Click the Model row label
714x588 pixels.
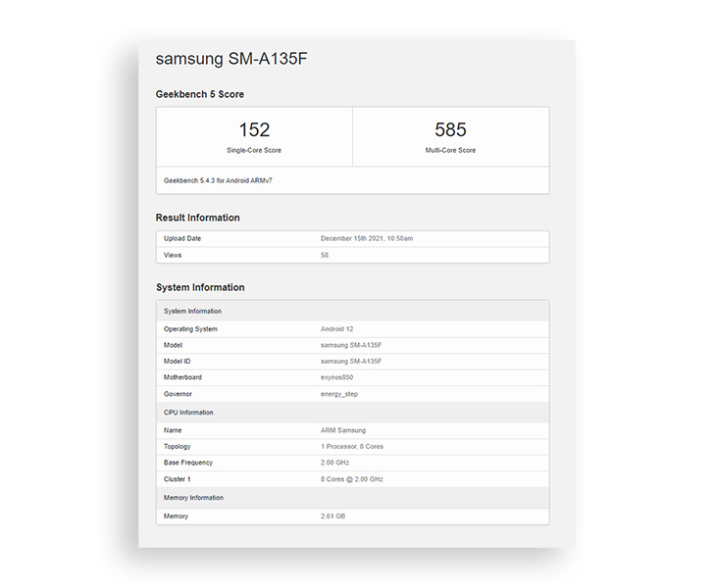click(x=173, y=345)
